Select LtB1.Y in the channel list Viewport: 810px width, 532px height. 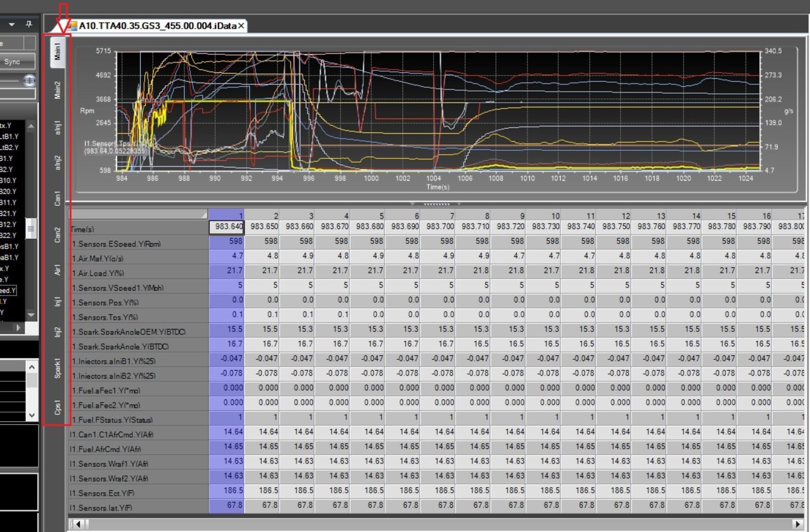(10, 136)
